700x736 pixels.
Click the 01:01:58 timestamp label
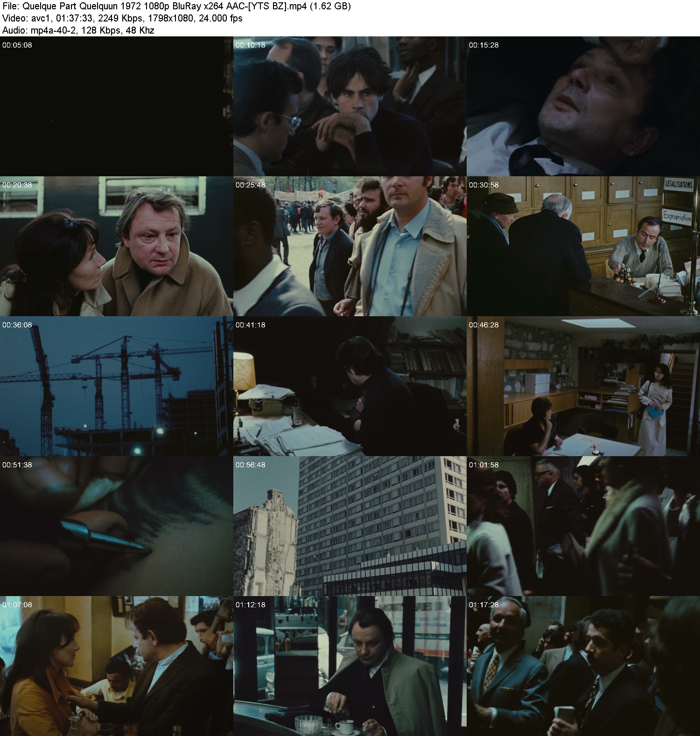tap(484, 465)
